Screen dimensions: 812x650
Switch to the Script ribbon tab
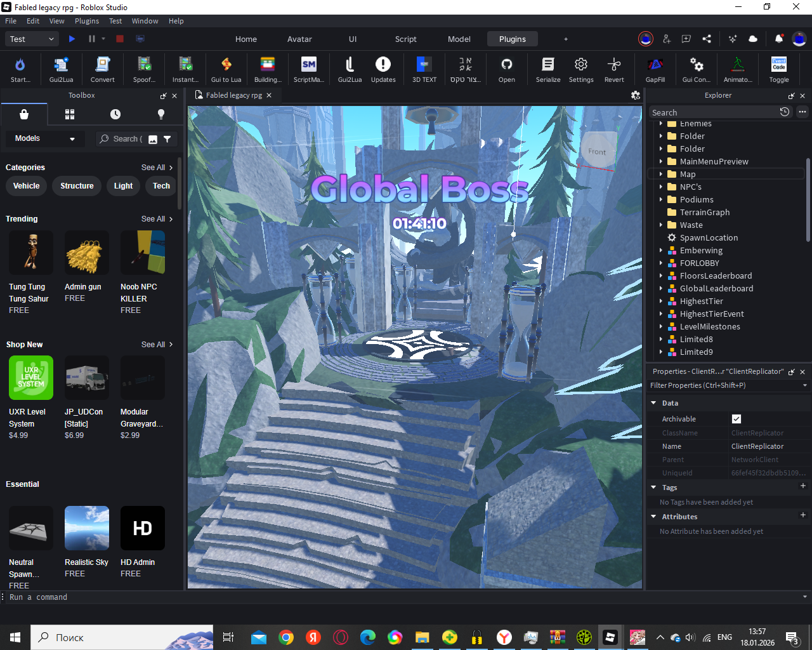406,39
